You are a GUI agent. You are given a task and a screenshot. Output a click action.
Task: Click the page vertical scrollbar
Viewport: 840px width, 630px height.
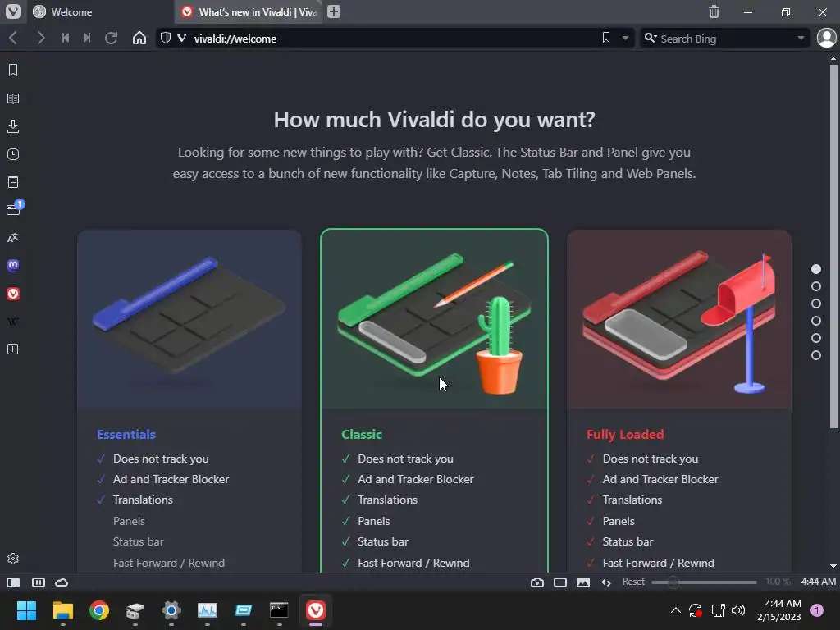click(x=833, y=246)
